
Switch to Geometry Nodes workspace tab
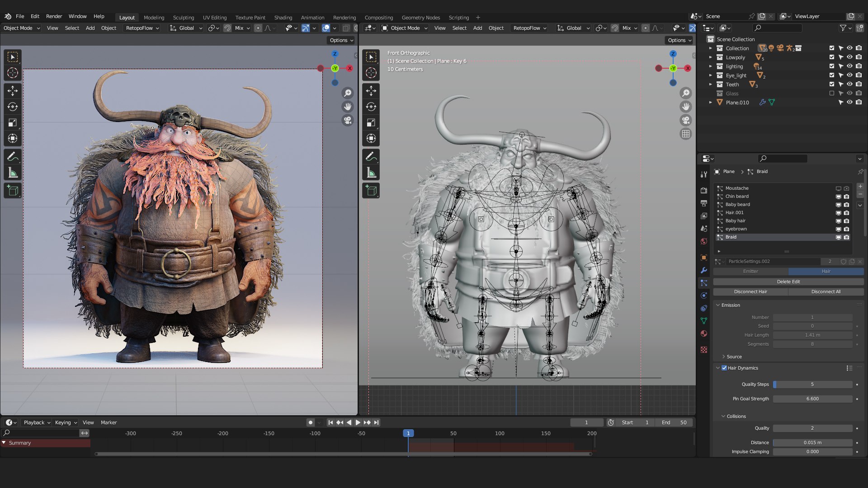click(x=420, y=18)
